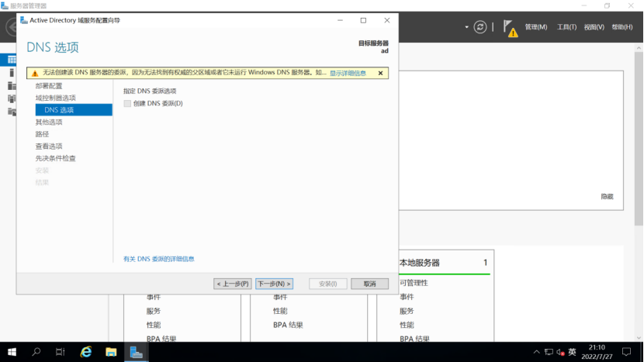Open Task View on taskbar

click(61, 352)
